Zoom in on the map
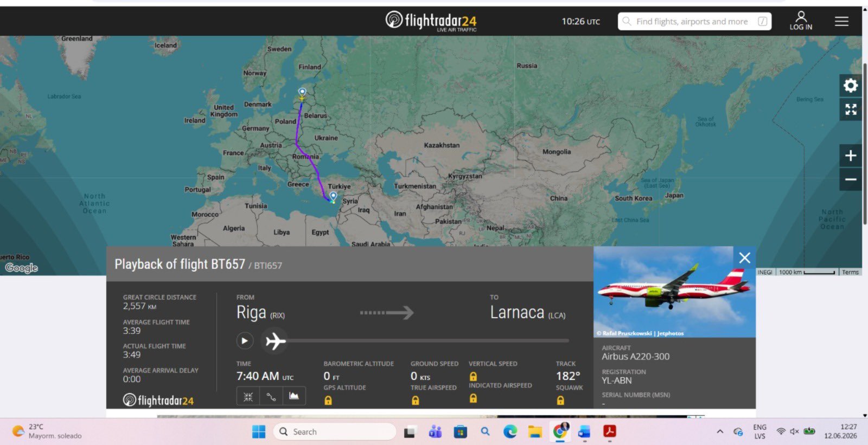 [x=850, y=156]
